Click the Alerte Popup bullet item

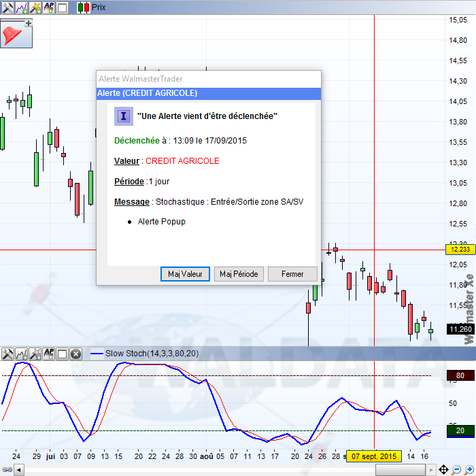pyautogui.click(x=162, y=222)
